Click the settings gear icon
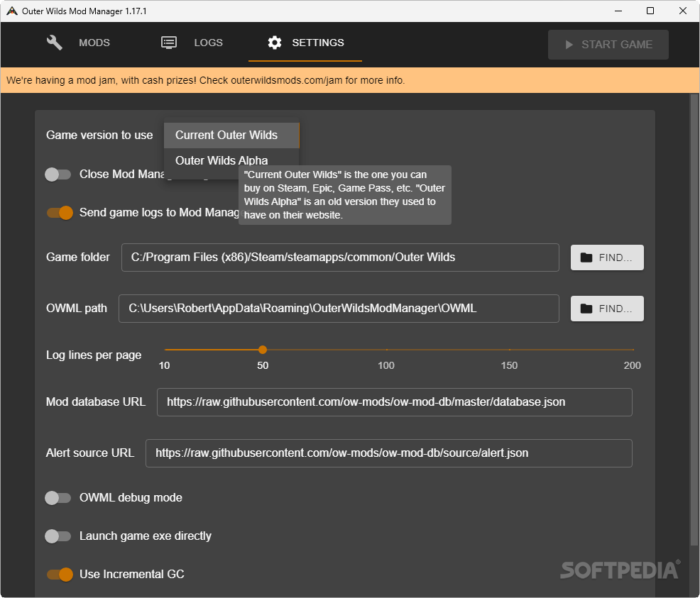The width and height of the screenshot is (700, 598). tap(275, 43)
